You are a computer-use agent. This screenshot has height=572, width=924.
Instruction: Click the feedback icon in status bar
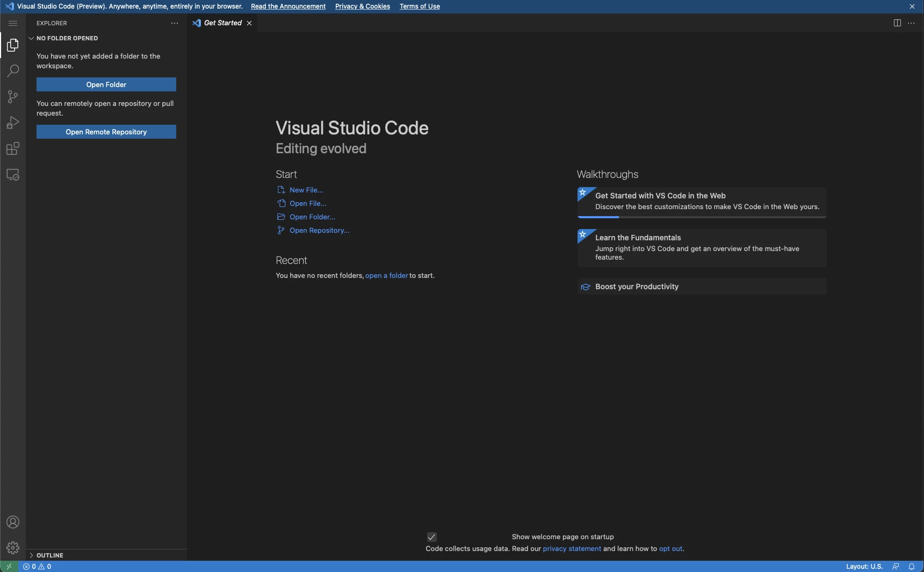point(896,567)
